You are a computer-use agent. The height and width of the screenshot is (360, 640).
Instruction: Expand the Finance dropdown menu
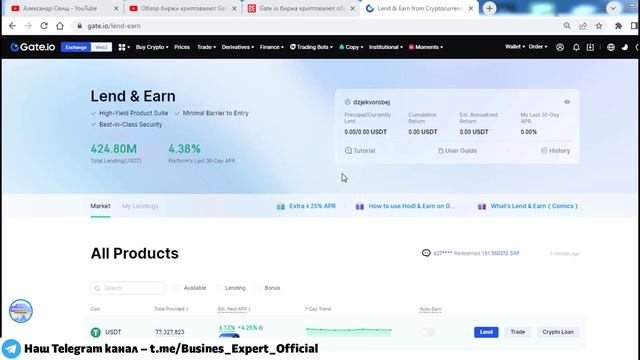click(271, 47)
